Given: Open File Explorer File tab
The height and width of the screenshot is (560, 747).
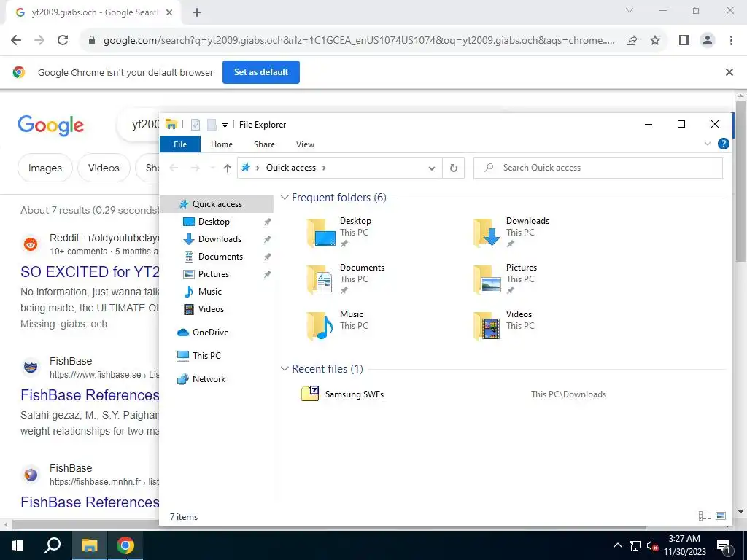Looking at the screenshot, I should point(180,144).
